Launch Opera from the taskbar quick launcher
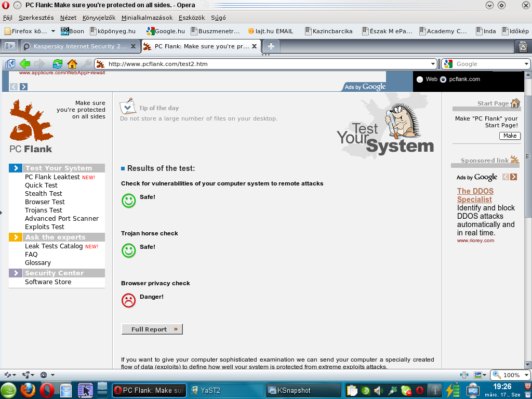Image resolution: width=532 pixels, height=399 pixels. pos(47,390)
